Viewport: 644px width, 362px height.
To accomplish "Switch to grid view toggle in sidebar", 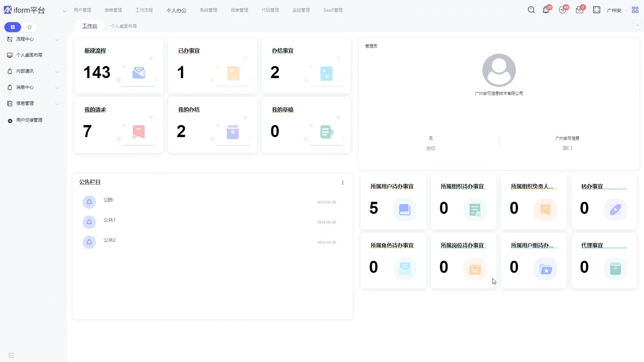I will (13, 27).
